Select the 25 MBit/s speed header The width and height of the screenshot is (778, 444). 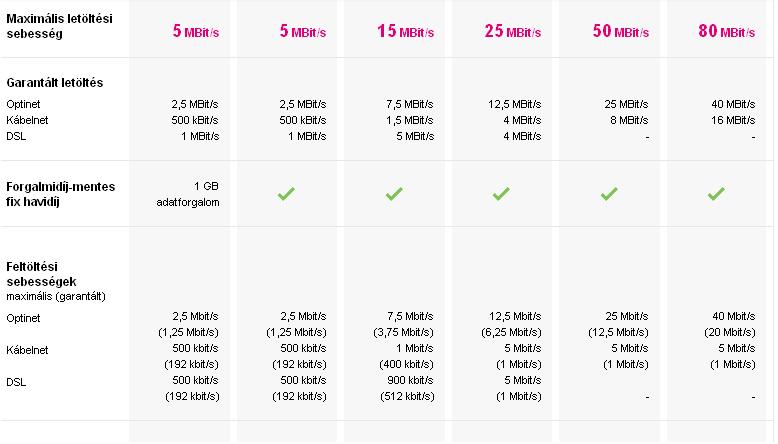coord(513,31)
